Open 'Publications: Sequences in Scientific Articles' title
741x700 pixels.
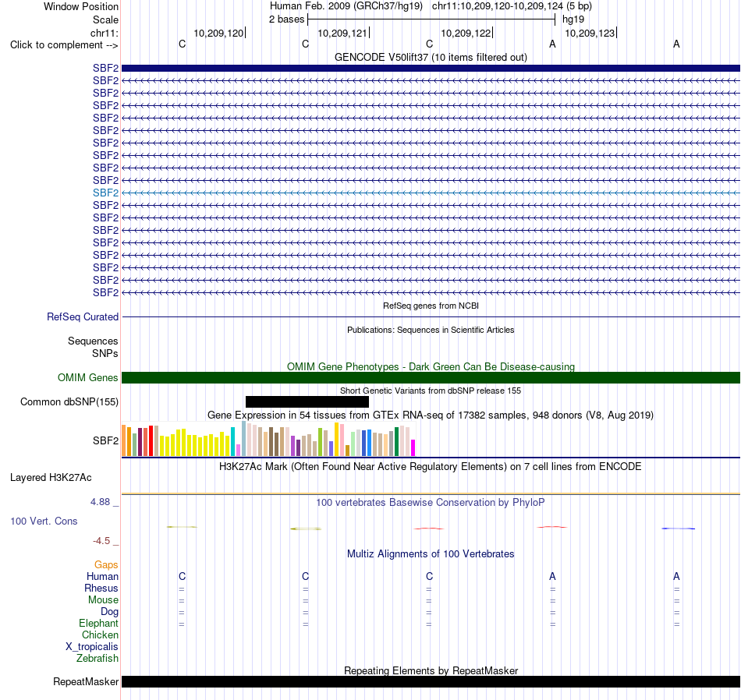[431, 330]
